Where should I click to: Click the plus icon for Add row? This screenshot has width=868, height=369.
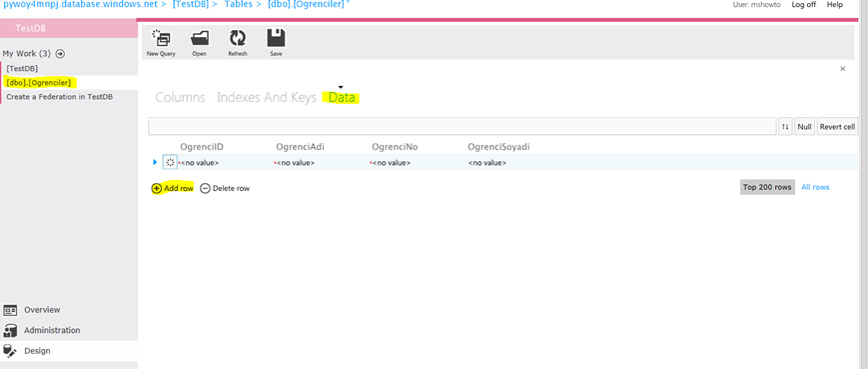(x=157, y=188)
